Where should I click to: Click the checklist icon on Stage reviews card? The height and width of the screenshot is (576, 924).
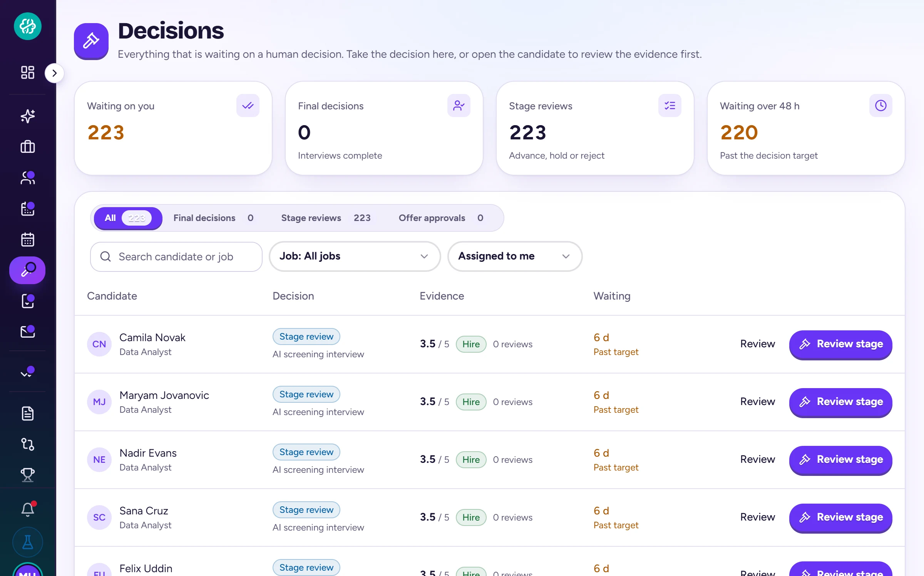click(670, 105)
